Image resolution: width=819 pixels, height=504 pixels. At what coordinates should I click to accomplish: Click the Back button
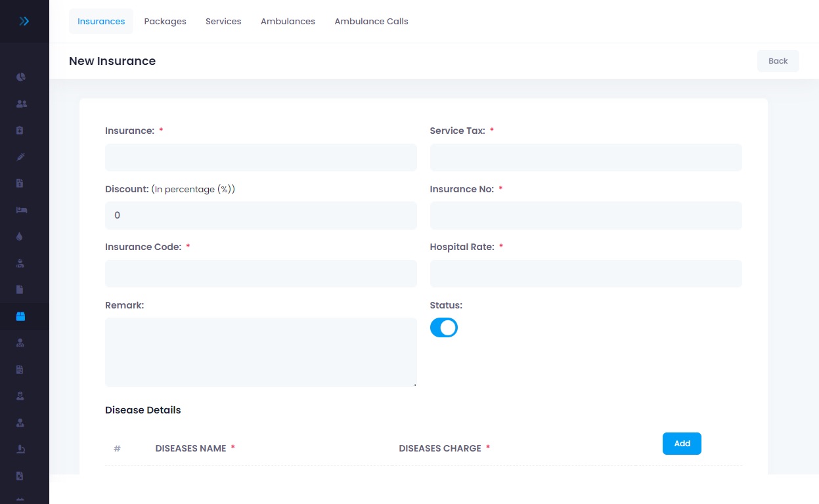pos(778,61)
